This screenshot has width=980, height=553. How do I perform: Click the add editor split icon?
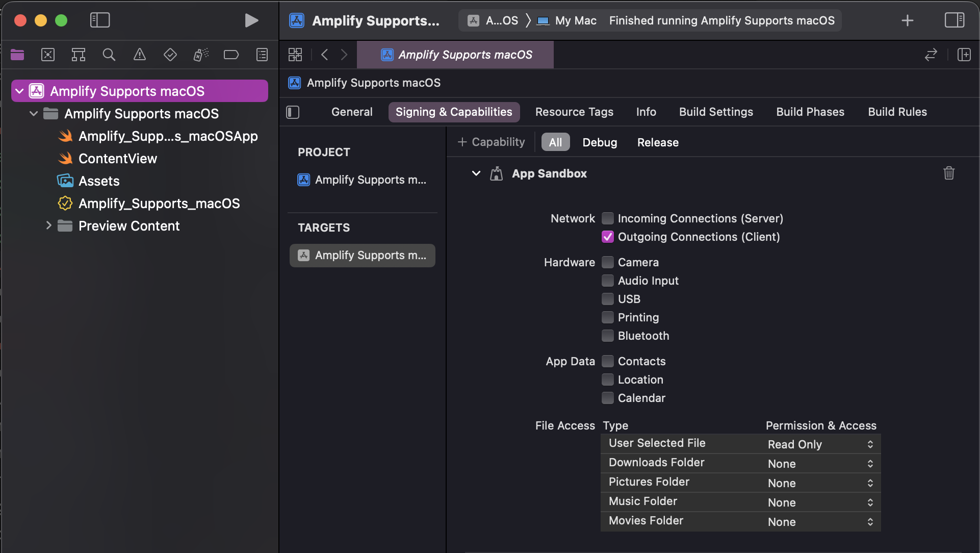(964, 55)
